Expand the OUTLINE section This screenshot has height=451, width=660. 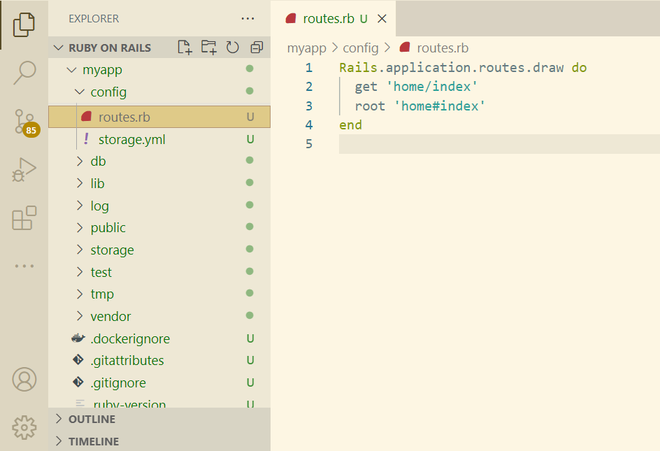(x=92, y=419)
